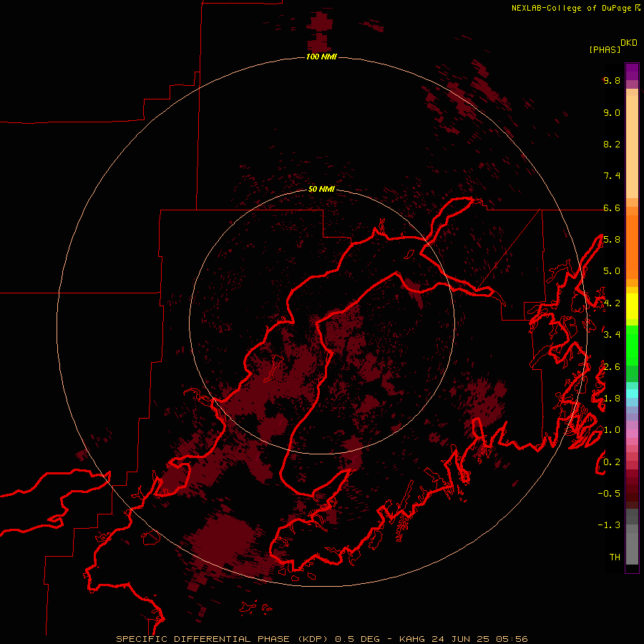Click the -0.5 color scale value
The image size is (644, 644).
pyautogui.click(x=609, y=494)
